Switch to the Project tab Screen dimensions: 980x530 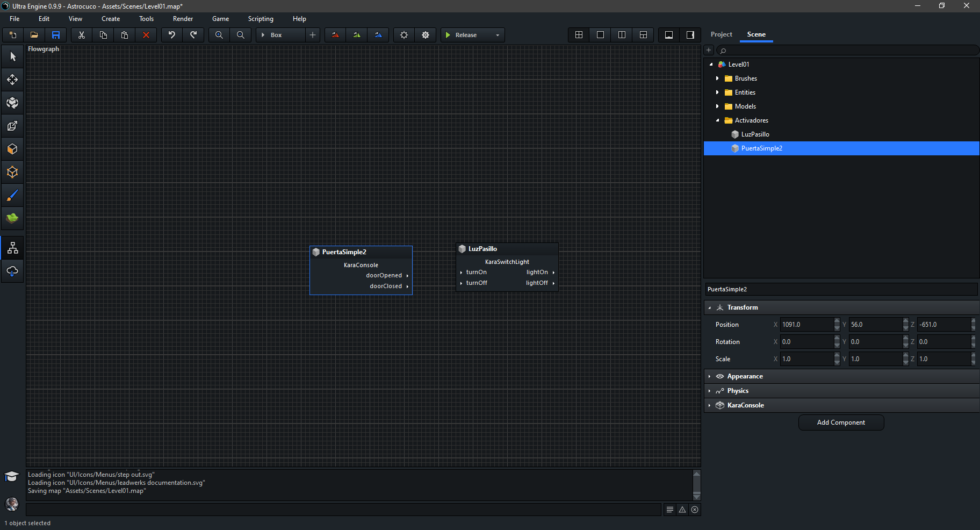[x=721, y=34]
